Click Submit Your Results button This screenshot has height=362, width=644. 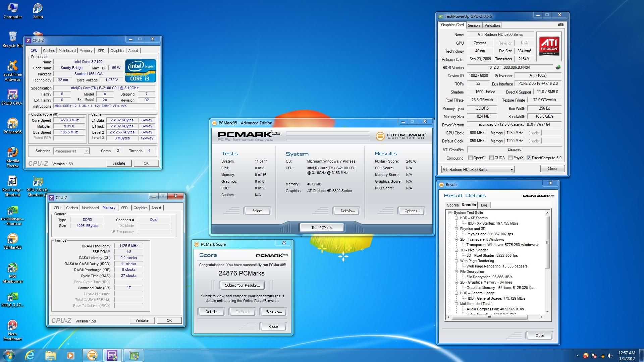coord(242,285)
